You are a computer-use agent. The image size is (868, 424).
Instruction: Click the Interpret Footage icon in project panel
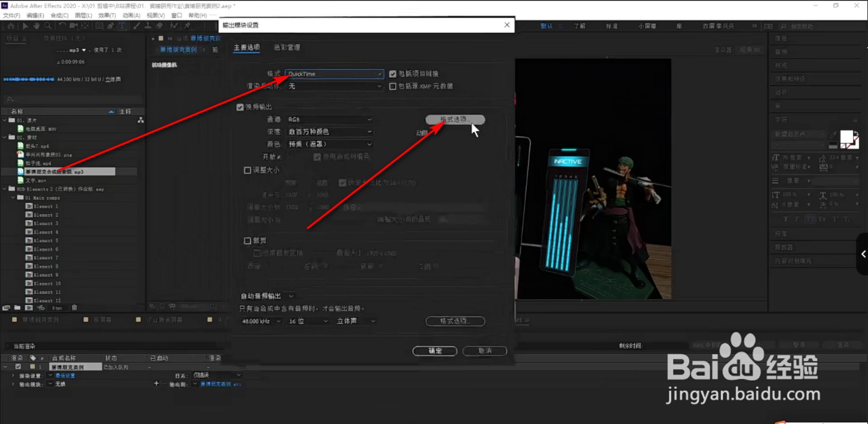pos(6,307)
